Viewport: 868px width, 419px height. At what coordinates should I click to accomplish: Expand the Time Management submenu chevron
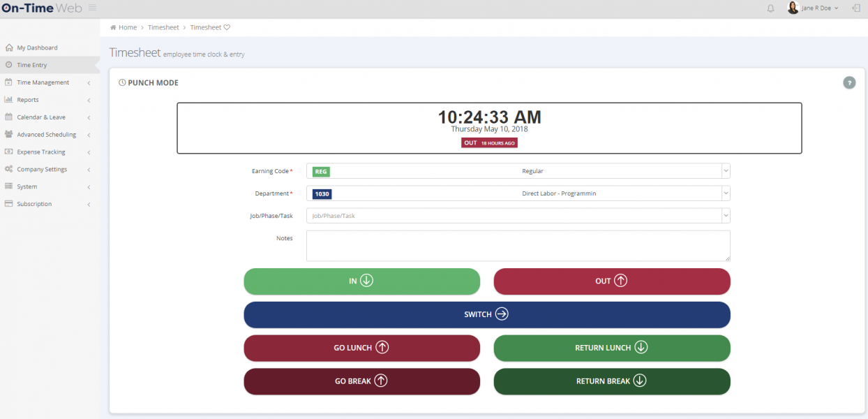point(89,83)
